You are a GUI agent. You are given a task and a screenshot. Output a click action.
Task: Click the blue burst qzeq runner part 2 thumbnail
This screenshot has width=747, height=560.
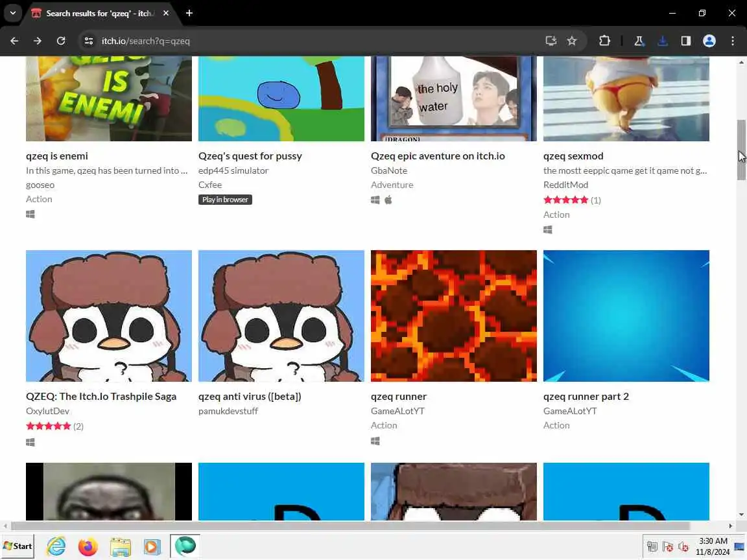point(626,316)
